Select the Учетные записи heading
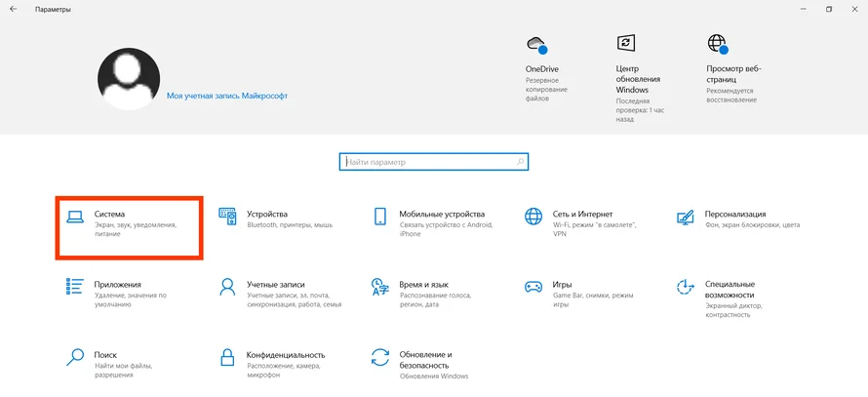The height and width of the screenshot is (397, 868). [276, 284]
